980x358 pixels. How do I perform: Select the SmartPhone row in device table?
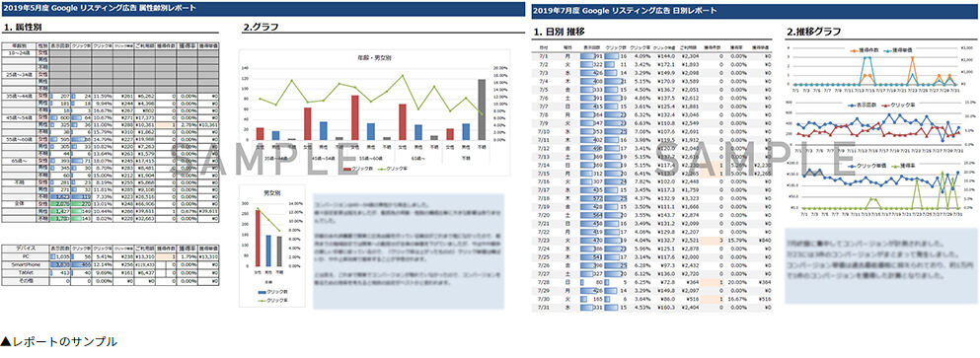click(x=111, y=265)
